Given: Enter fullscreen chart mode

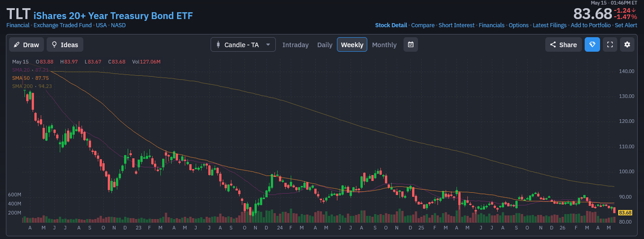Looking at the screenshot, I should point(609,45).
